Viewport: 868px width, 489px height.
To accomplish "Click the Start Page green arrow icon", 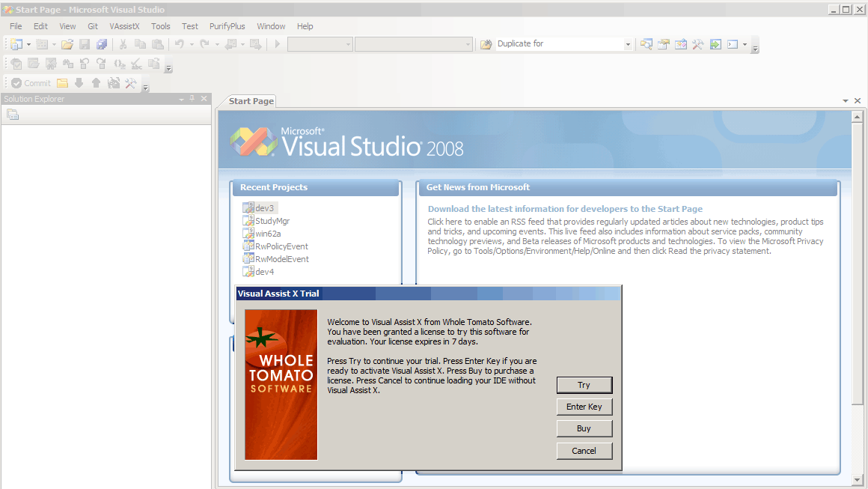I will pyautogui.click(x=715, y=44).
